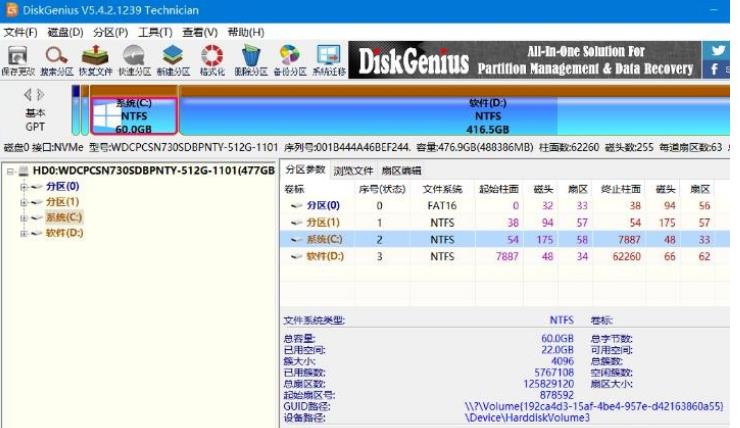The height and width of the screenshot is (428, 740).
Task: Expand the 系统(C:) tree node
Action: [23, 218]
